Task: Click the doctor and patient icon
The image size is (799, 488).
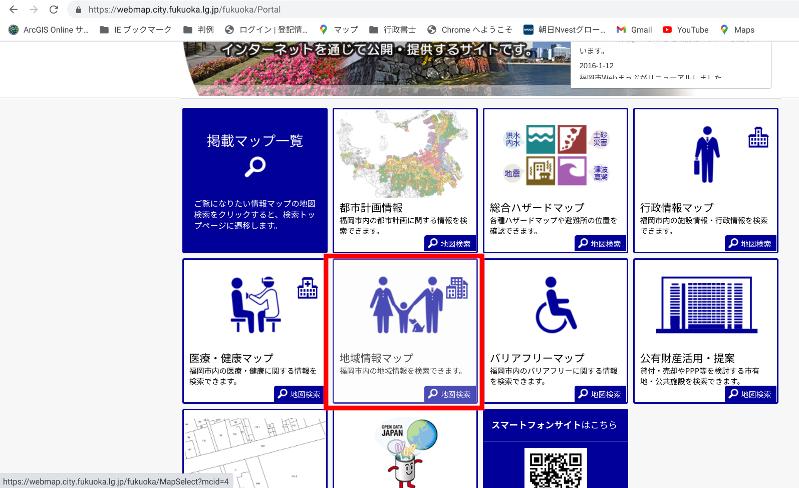Action: [255, 305]
